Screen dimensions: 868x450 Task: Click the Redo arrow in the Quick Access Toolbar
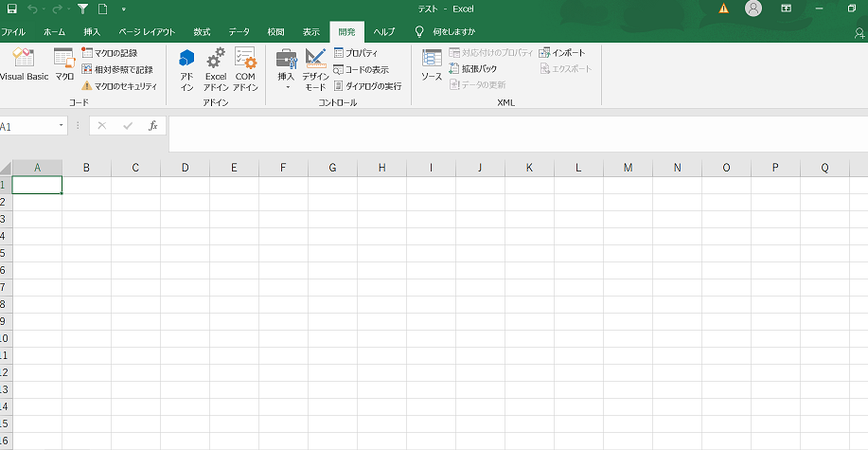coord(57,9)
